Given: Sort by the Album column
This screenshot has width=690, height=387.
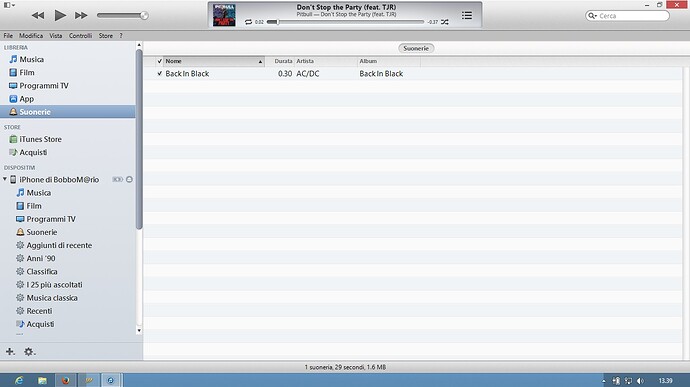Looking at the screenshot, I should pyautogui.click(x=389, y=61).
